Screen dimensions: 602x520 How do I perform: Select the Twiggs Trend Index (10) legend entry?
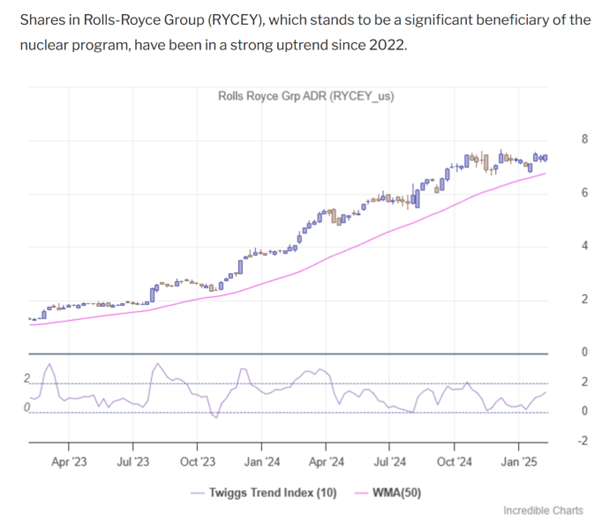point(264,493)
